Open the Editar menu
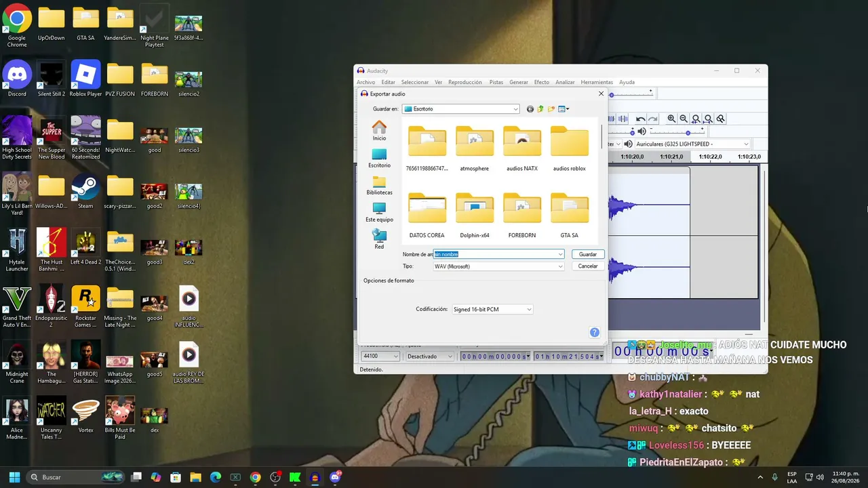Screen dimensions: 868x488 click(388, 82)
